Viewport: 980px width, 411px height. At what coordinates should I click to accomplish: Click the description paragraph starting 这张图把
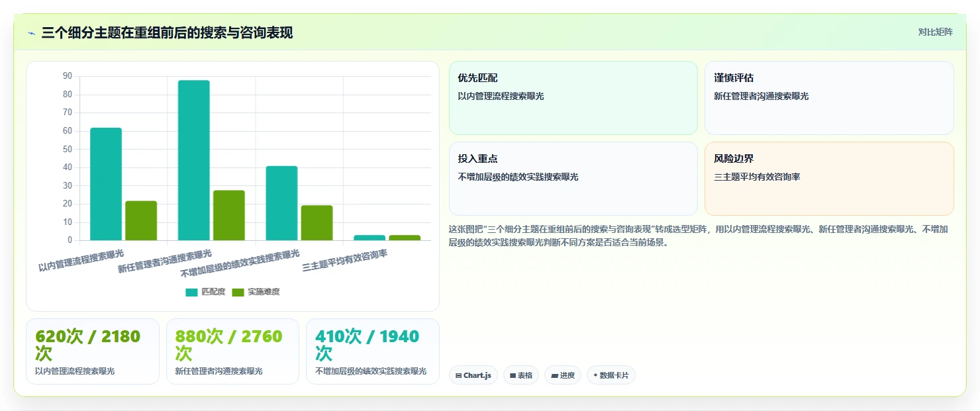click(700, 236)
